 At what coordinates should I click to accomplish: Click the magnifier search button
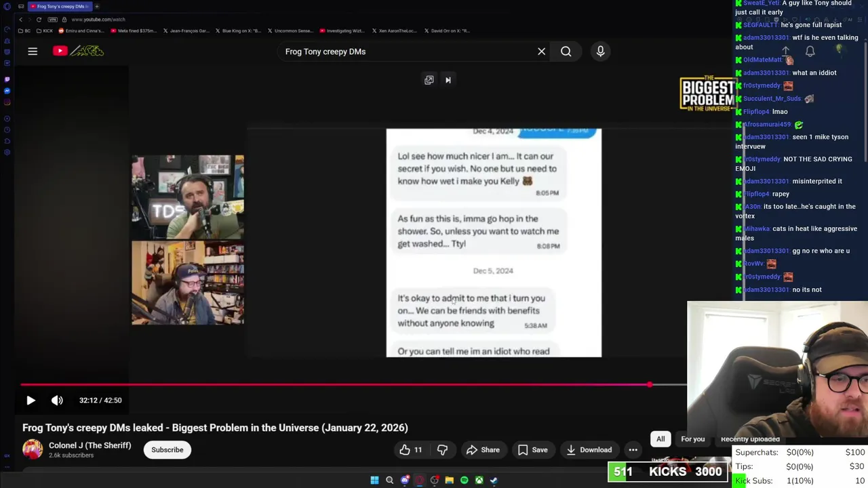(566, 52)
